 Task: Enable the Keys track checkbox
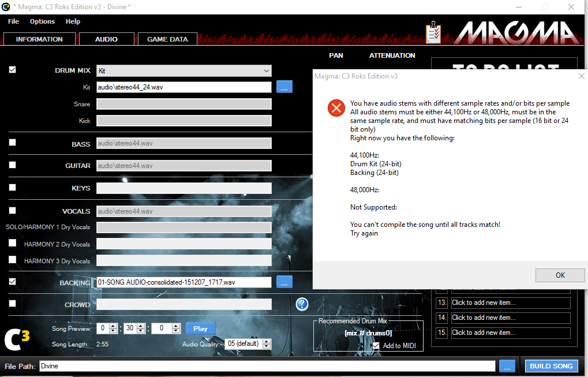click(12, 188)
